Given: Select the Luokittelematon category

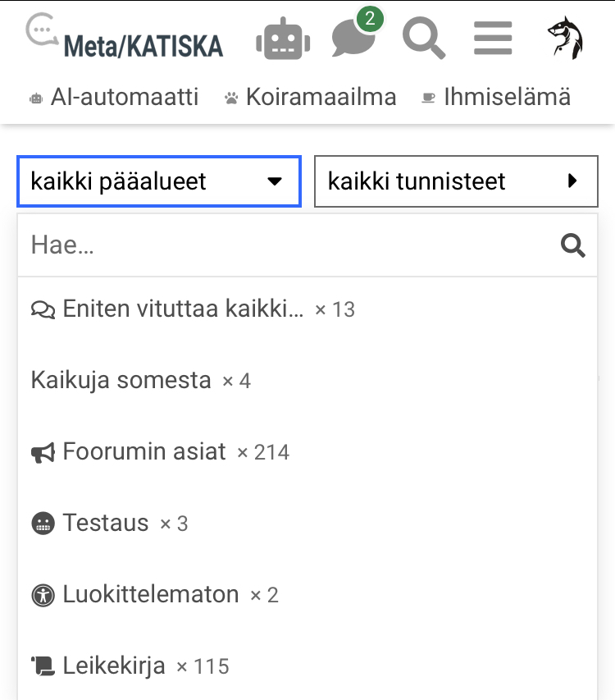Looking at the screenshot, I should 151,594.
